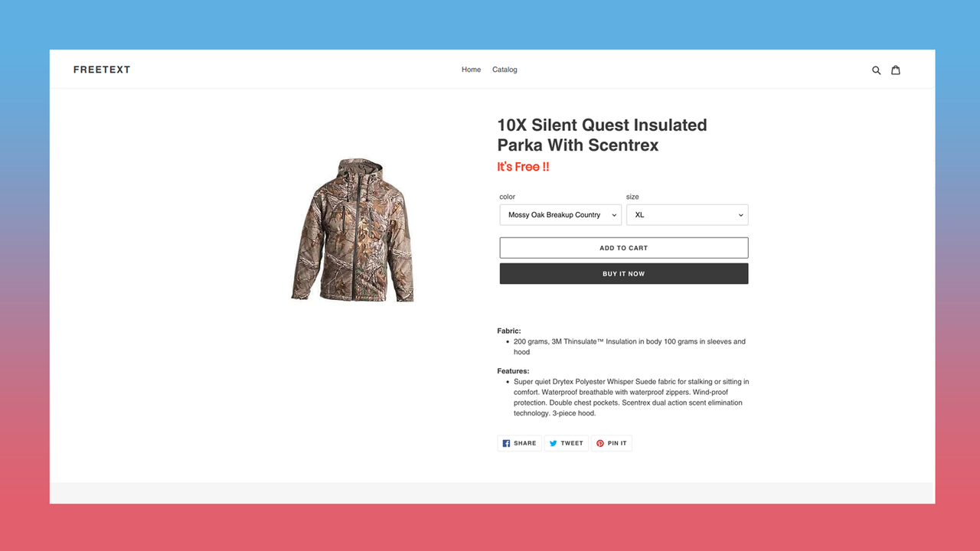Click the Twitter bird icon on Tweet button
This screenshot has width=980, height=551.
(x=553, y=443)
